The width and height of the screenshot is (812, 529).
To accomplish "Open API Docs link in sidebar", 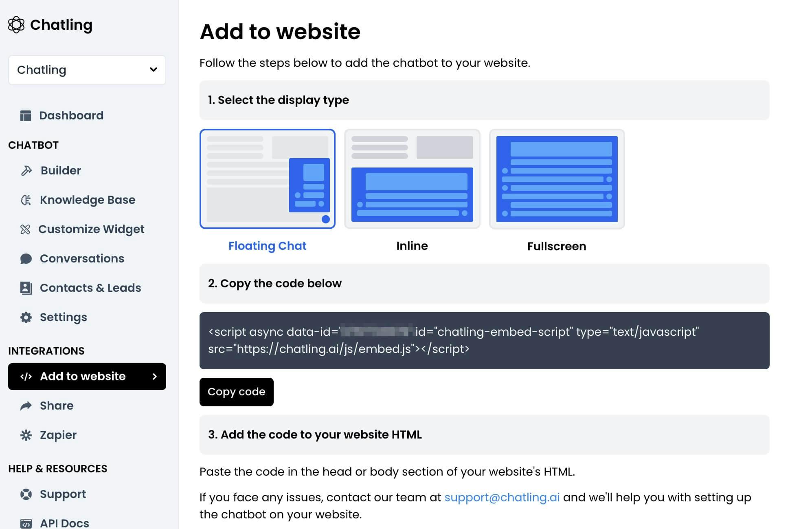I will 64,523.
